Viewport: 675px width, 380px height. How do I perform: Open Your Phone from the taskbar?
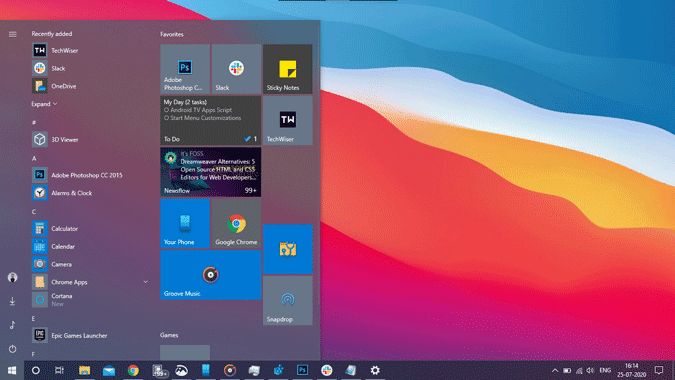tap(206, 370)
